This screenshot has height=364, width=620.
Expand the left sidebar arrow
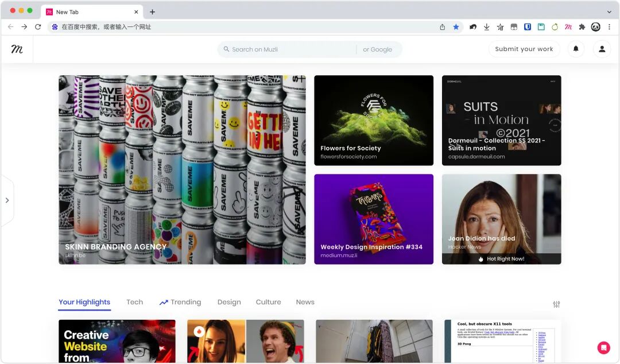7,200
